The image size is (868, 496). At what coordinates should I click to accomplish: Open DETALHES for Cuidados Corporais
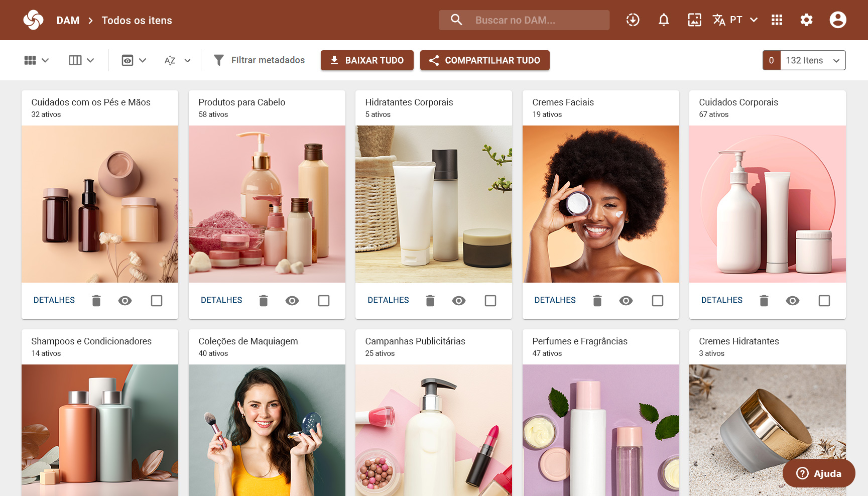(722, 300)
